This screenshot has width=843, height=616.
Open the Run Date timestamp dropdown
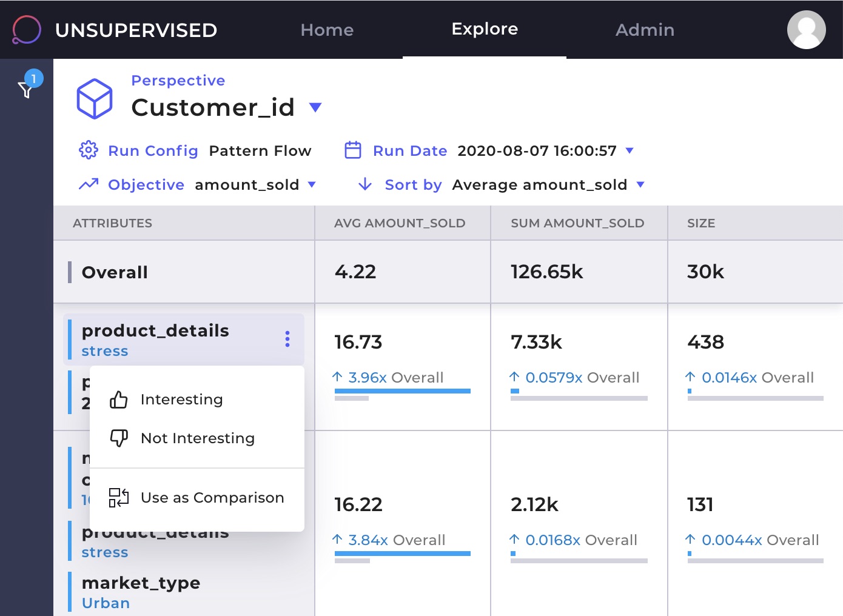pos(630,150)
